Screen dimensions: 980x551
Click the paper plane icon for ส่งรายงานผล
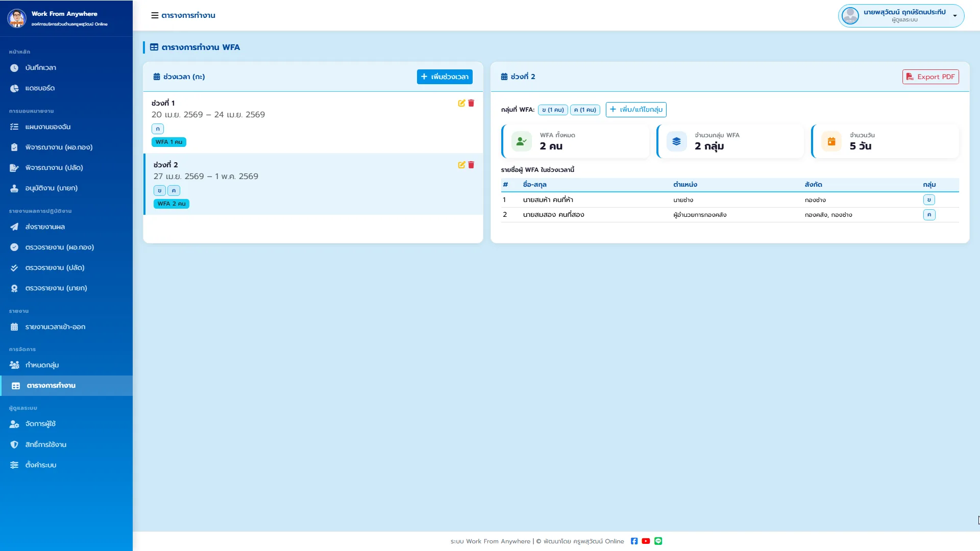[14, 227]
